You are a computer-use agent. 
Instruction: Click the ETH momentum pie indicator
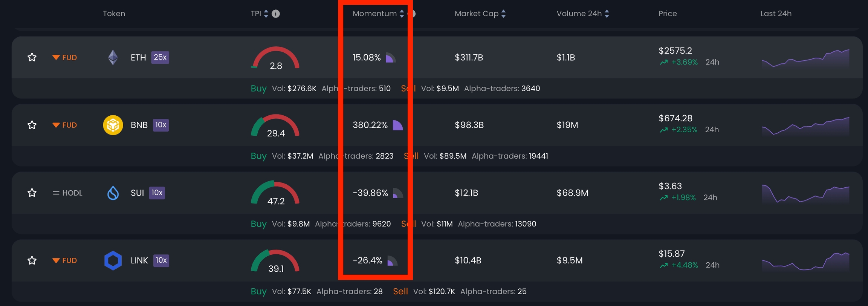390,58
